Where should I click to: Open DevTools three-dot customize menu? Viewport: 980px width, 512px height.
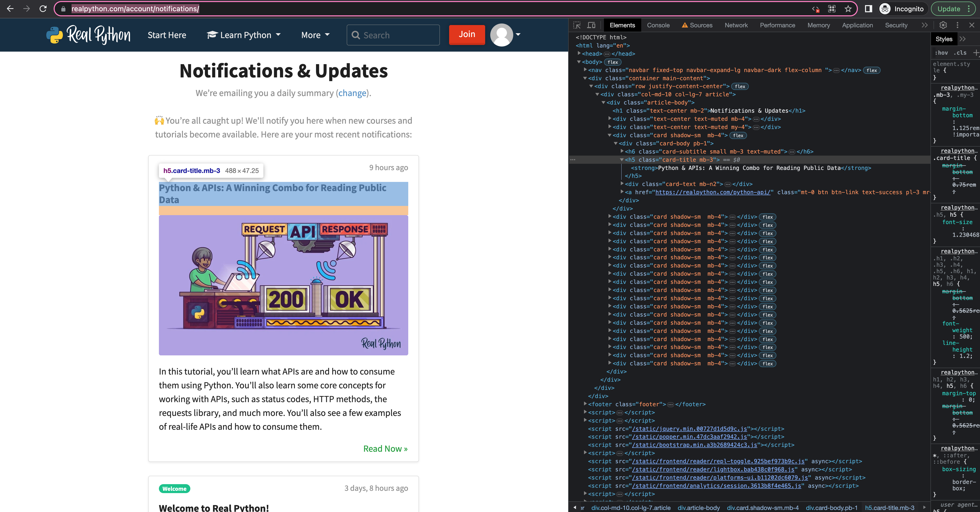click(958, 25)
